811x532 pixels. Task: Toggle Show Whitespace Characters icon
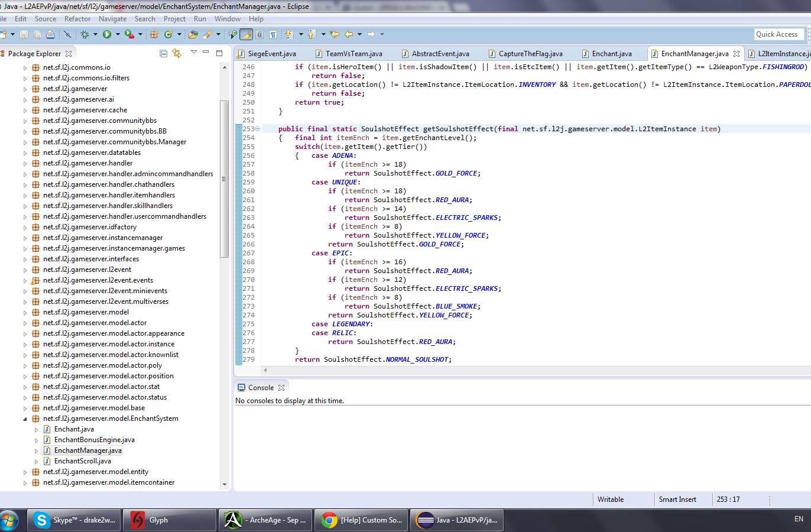coord(274,34)
